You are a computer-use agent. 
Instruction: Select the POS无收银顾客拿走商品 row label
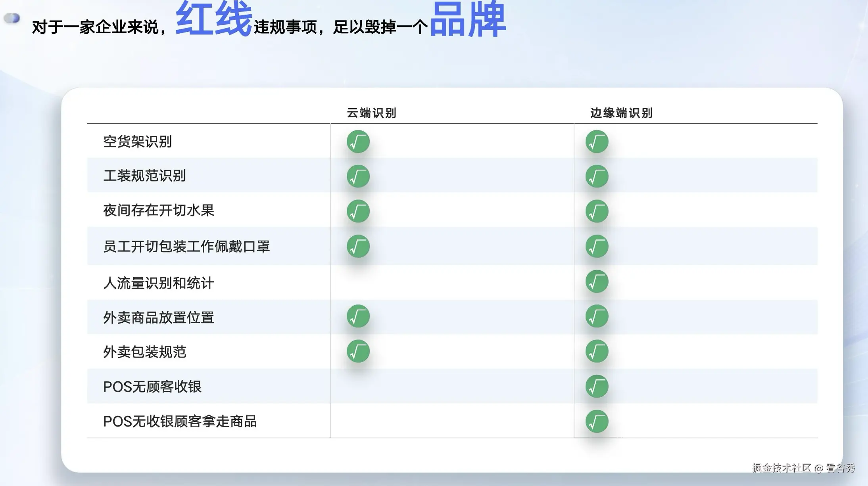click(180, 421)
